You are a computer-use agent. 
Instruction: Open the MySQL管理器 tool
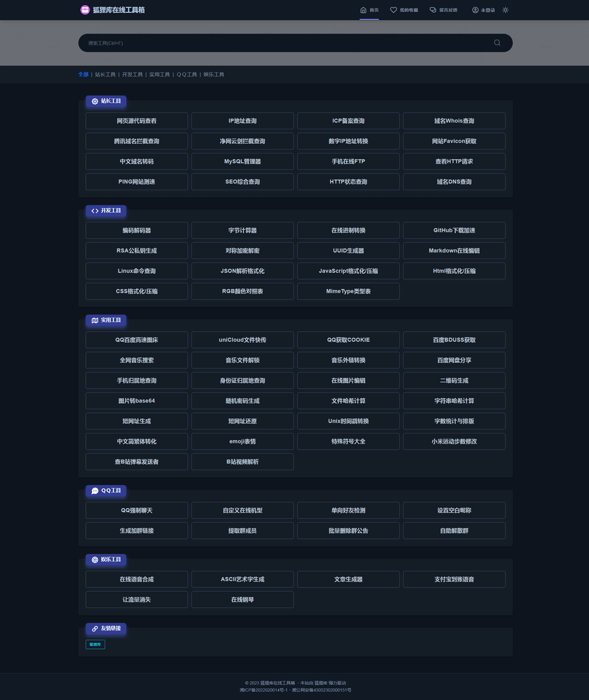coord(242,162)
